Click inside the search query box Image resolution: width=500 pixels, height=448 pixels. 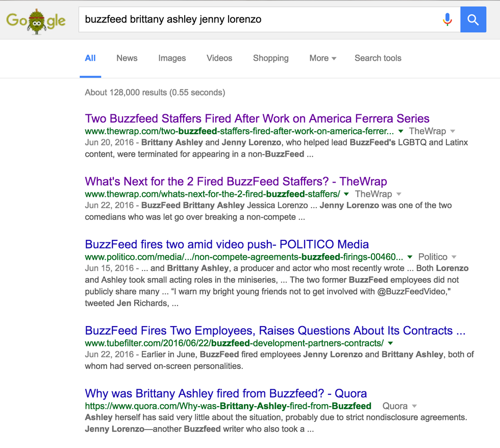pyautogui.click(x=255, y=20)
